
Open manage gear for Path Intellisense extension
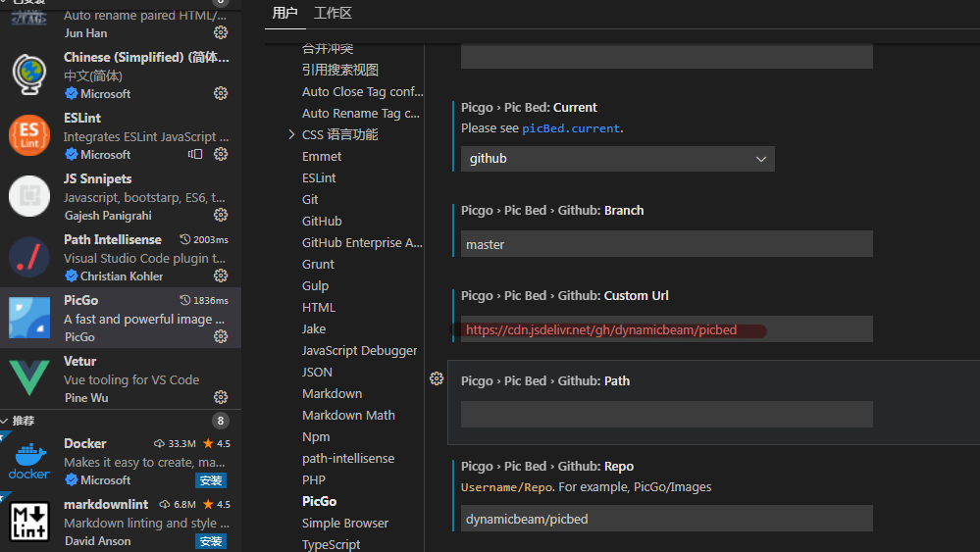221,276
